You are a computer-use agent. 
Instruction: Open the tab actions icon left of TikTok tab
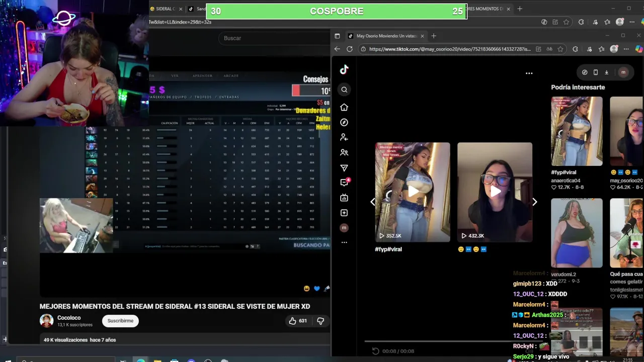[337, 36]
